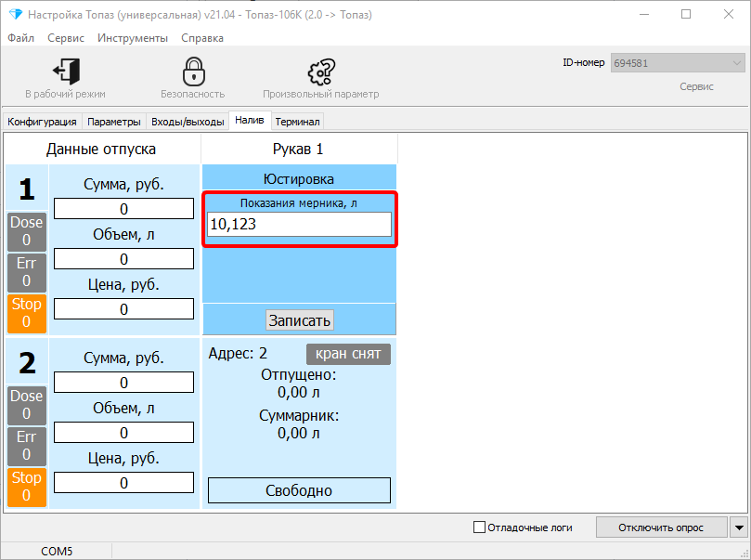
Task: Switch to the Конфигурация tab
Action: pos(42,122)
